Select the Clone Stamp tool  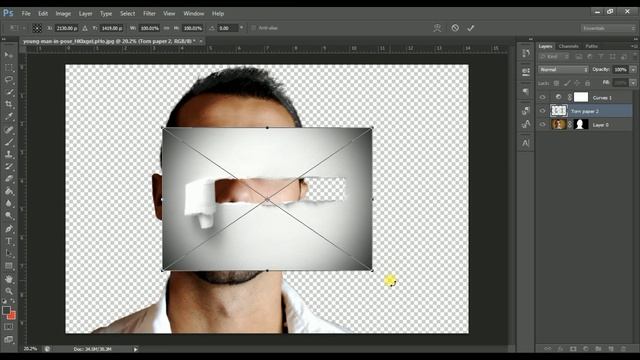[9, 154]
